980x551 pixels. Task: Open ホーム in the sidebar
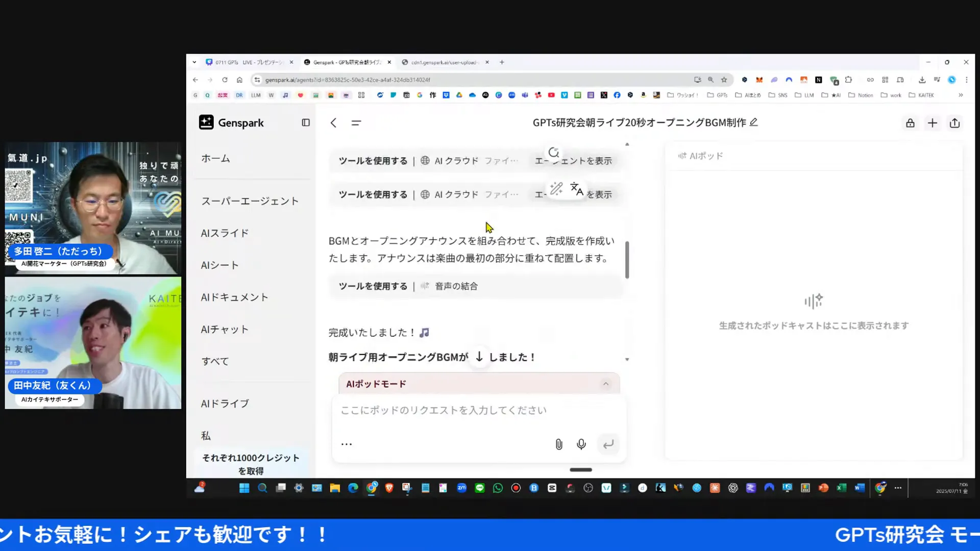click(x=215, y=159)
